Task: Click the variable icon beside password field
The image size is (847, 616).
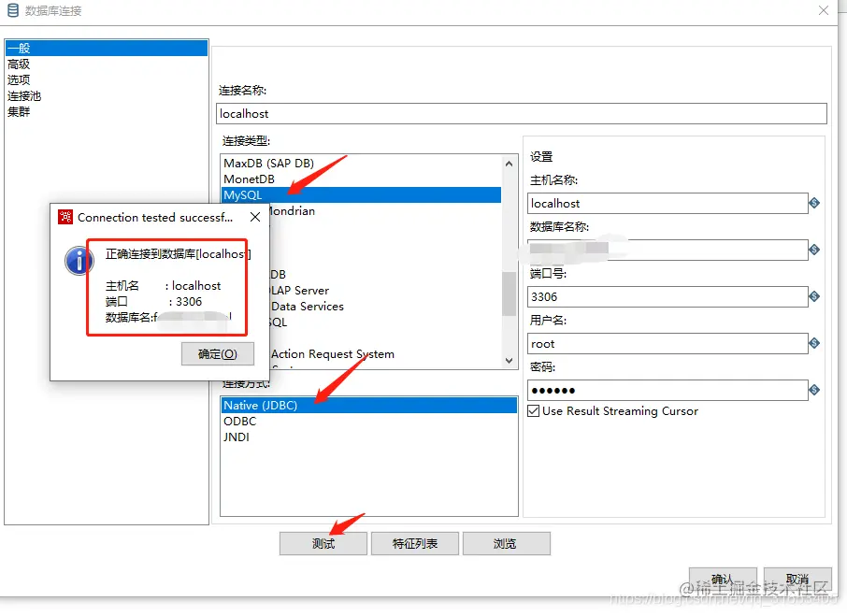Action: pyautogui.click(x=814, y=390)
